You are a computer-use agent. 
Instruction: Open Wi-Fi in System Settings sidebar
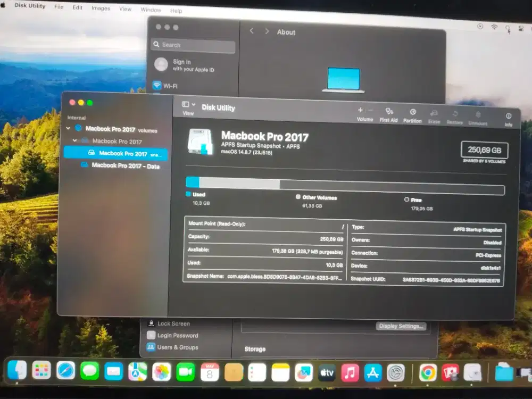pos(165,86)
